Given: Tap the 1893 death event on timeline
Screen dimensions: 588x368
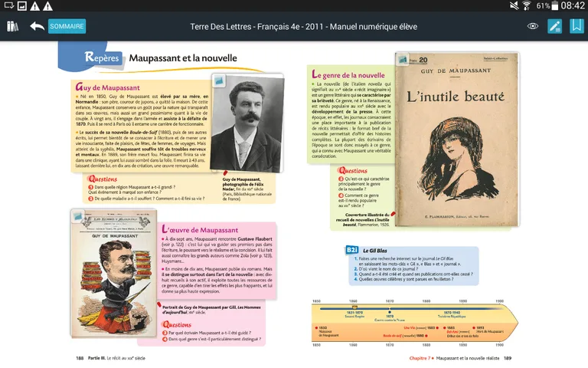Looking at the screenshot, I should [488, 330].
